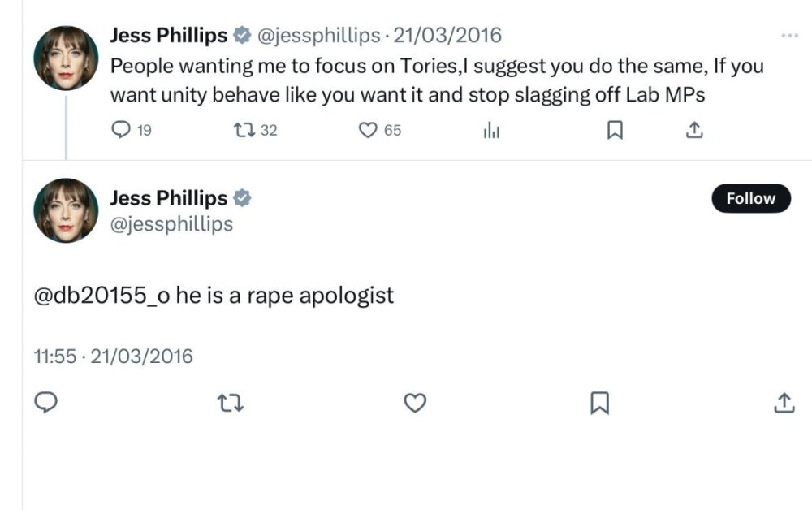812x510 pixels.
Task: Share the main tweet posted at 11:55
Action: click(x=783, y=402)
